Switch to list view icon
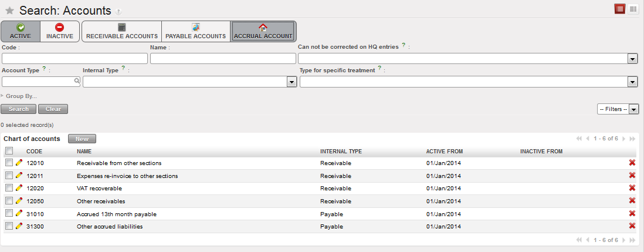 pos(620,9)
